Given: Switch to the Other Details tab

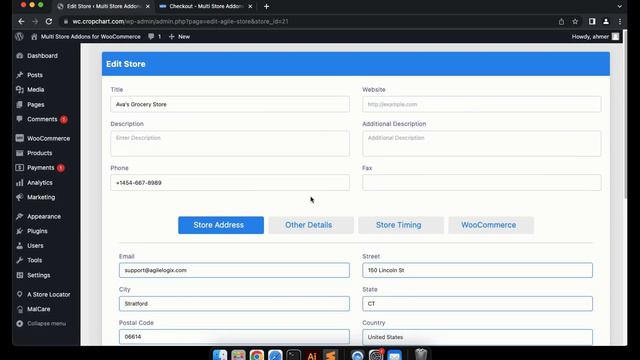Looking at the screenshot, I should coord(311,225).
